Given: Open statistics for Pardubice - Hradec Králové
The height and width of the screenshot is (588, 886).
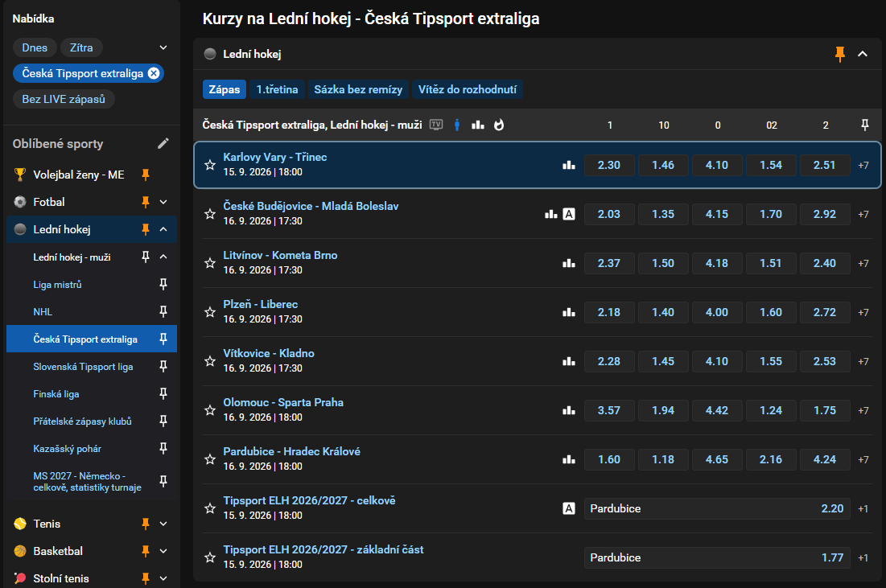Looking at the screenshot, I should coord(568,460).
